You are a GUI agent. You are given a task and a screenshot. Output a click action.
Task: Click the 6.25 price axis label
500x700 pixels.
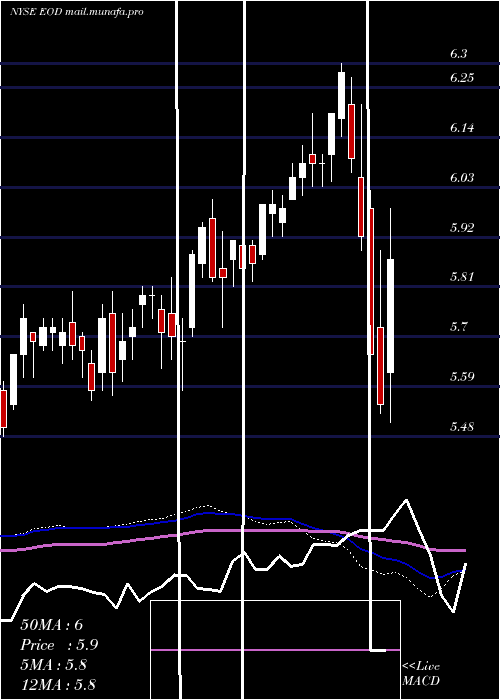click(462, 78)
